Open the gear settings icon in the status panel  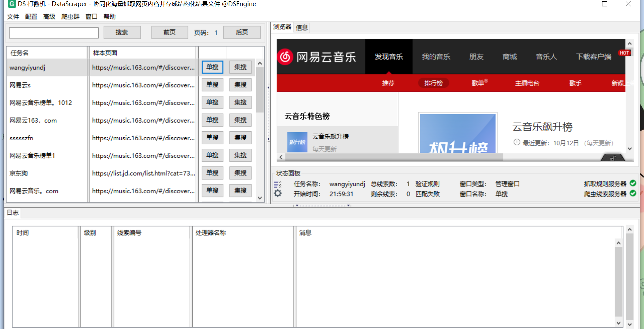coord(278,193)
